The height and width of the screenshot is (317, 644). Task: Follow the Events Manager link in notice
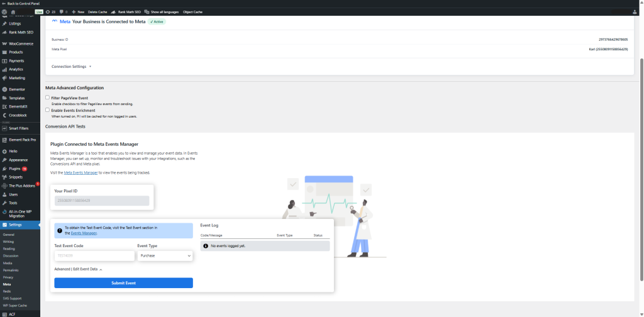pyautogui.click(x=84, y=233)
